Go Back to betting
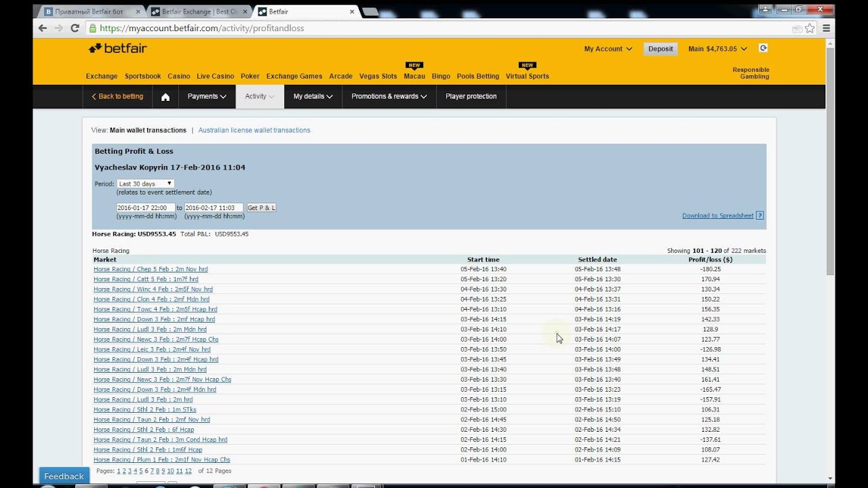 click(x=117, y=96)
